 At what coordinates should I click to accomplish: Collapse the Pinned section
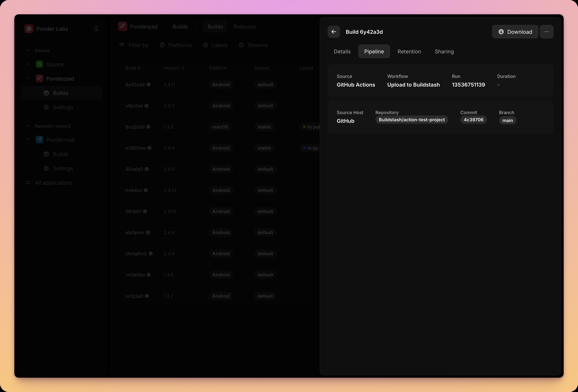point(28,51)
